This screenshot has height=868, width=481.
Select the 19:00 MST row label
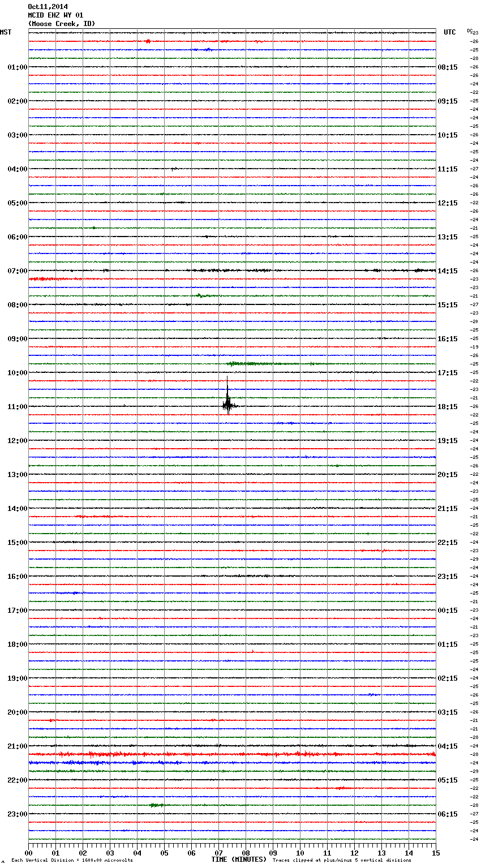[17, 678]
